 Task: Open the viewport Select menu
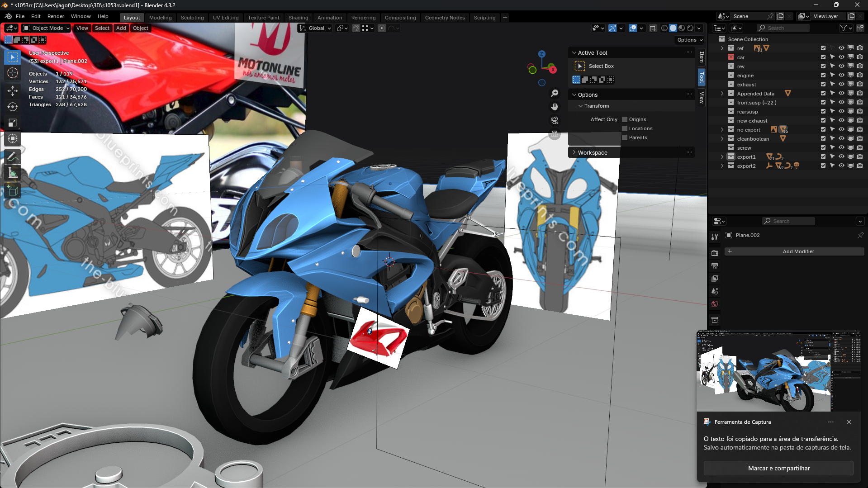(x=102, y=28)
